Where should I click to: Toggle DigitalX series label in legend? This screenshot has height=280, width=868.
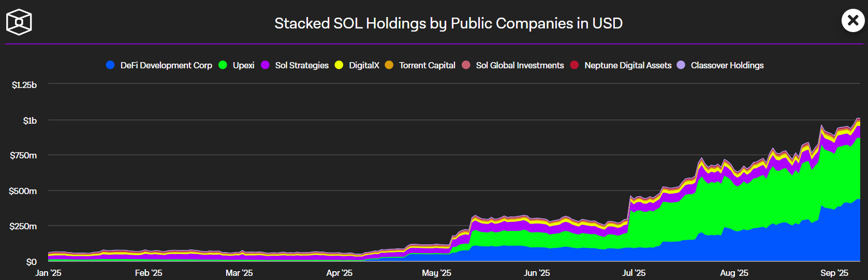coord(364,65)
